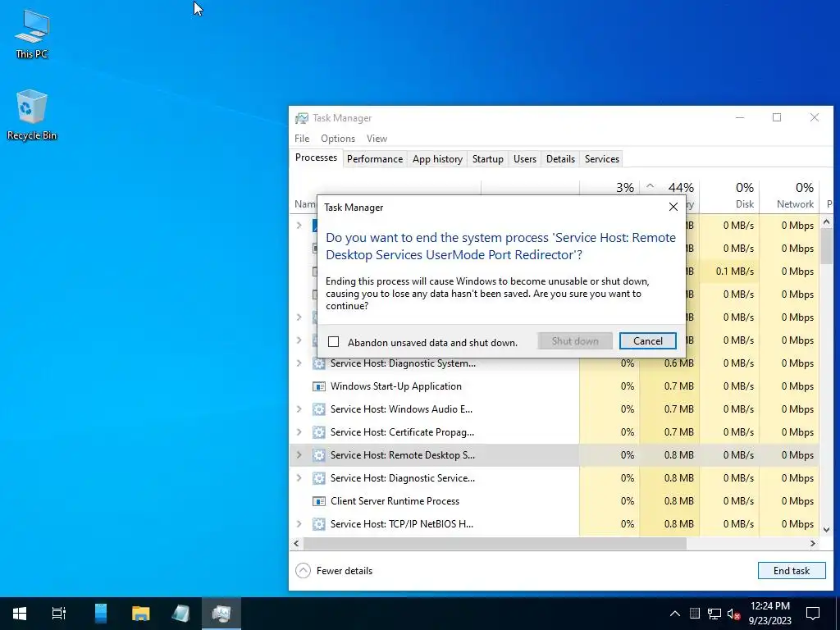Click horizontal scrollbar right arrow
Screen dimensions: 840x630
click(813, 543)
